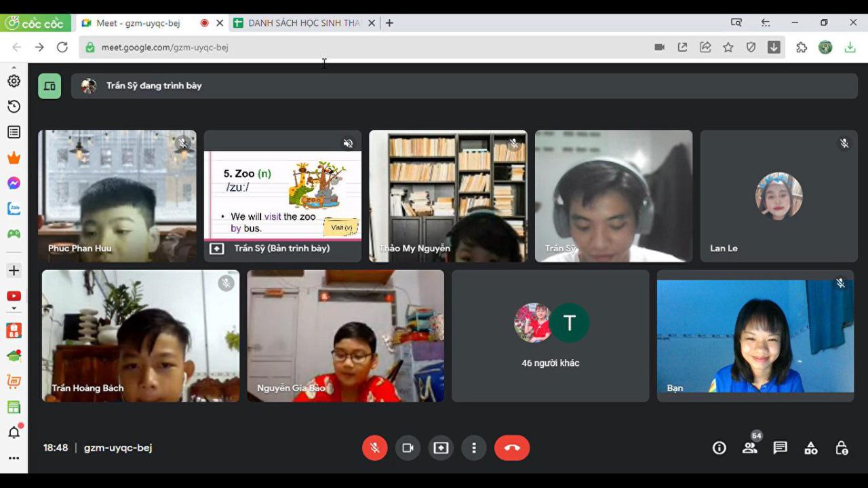868x488 pixels.
Task: Unmute the microphone in call controls
Action: (x=374, y=448)
